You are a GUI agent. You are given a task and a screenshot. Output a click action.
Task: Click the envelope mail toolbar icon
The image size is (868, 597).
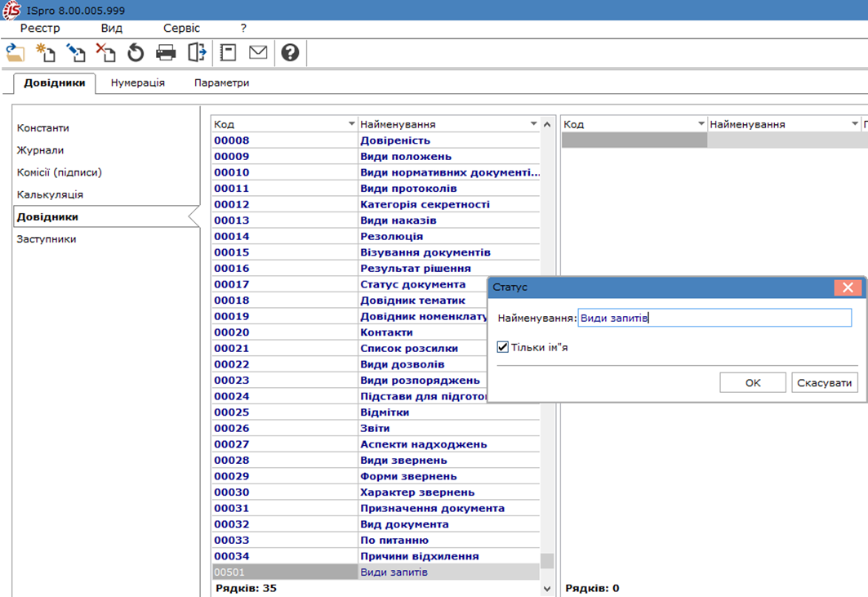pos(258,52)
